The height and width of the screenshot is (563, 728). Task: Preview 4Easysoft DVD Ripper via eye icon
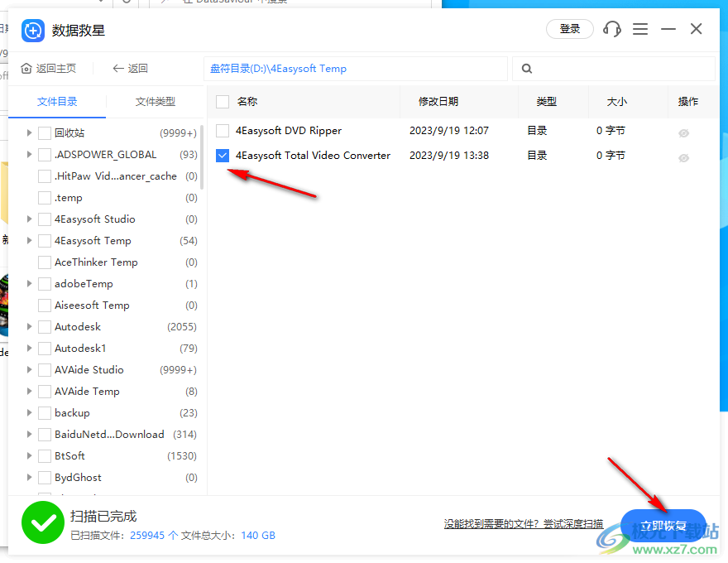(683, 133)
